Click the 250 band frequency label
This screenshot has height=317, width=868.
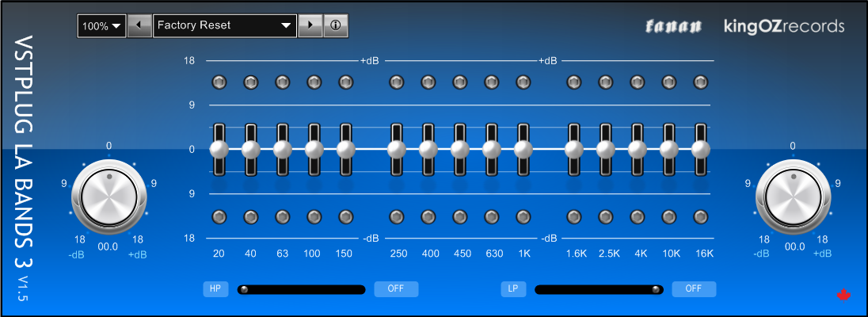398,254
